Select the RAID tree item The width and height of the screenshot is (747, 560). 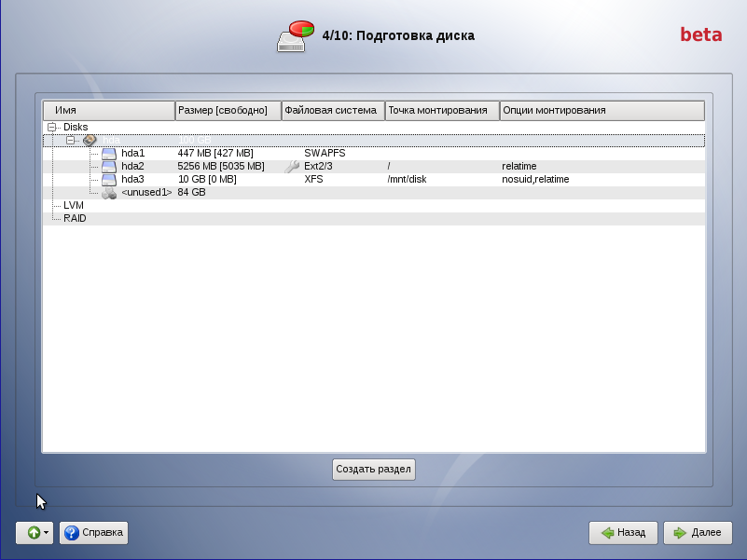click(75, 218)
